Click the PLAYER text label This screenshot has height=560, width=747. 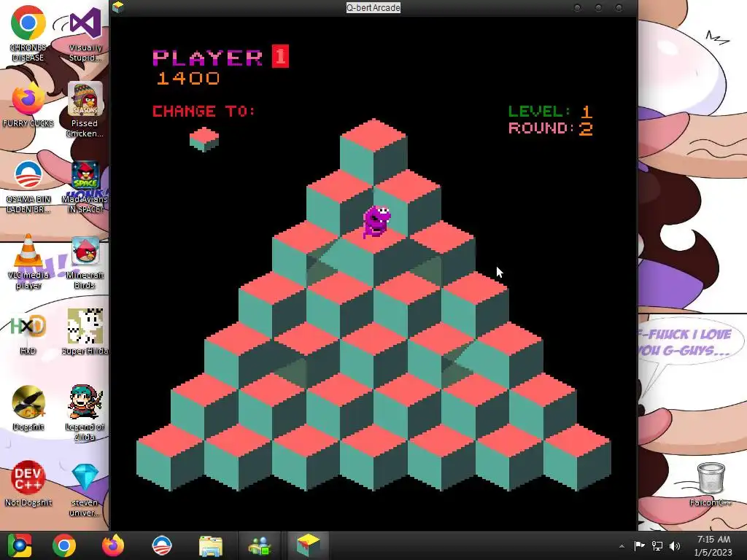point(207,58)
